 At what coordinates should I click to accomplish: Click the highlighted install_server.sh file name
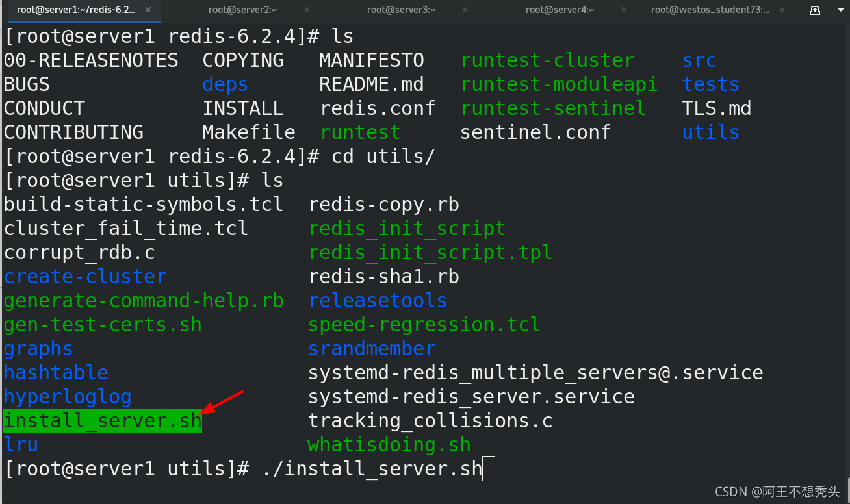click(x=103, y=421)
